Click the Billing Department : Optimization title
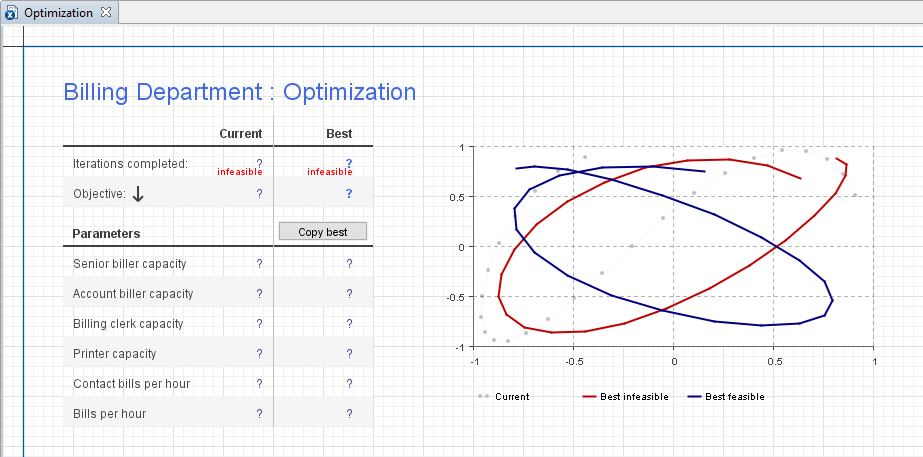Image resolution: width=923 pixels, height=457 pixels. (x=240, y=92)
